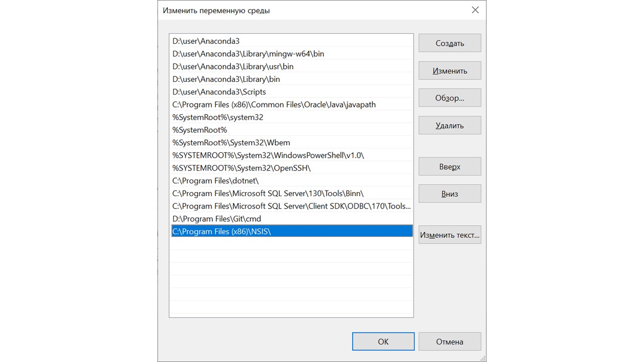Image resolution: width=644 pixels, height=362 pixels.
Task: Click the Удалить button
Action: coord(449,126)
